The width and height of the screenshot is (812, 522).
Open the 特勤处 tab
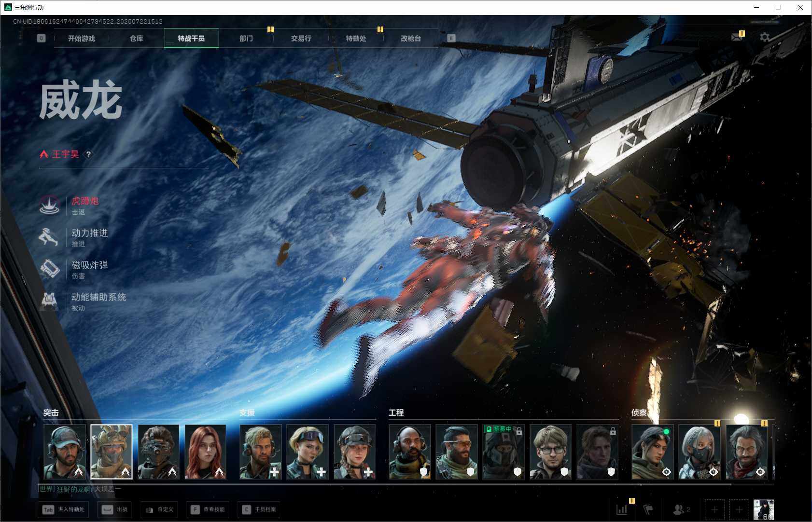[x=356, y=38]
